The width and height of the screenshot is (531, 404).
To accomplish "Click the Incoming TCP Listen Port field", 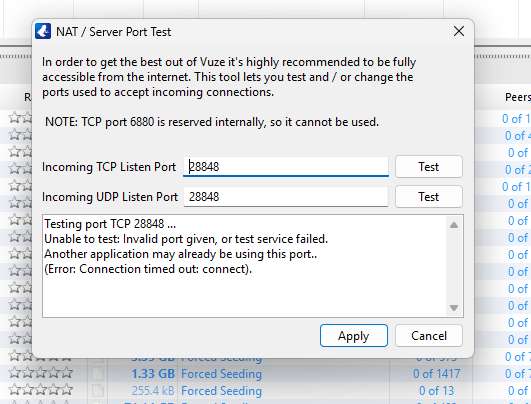I will click(285, 167).
